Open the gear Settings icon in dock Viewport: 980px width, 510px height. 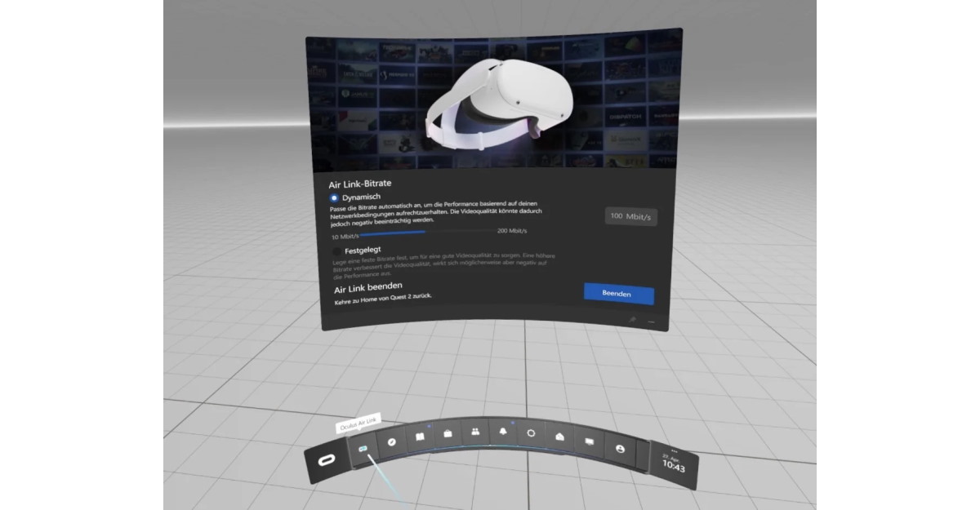pos(531,433)
